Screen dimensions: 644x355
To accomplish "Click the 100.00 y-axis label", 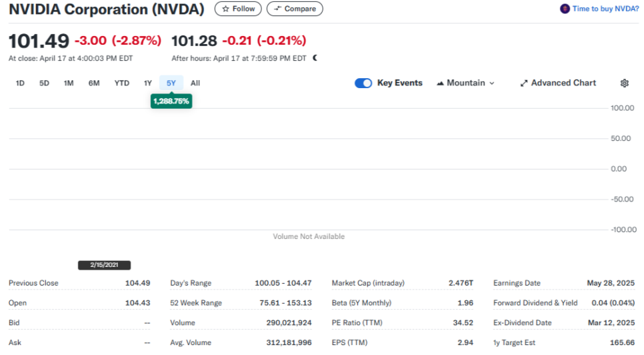I will pyautogui.click(x=622, y=108).
